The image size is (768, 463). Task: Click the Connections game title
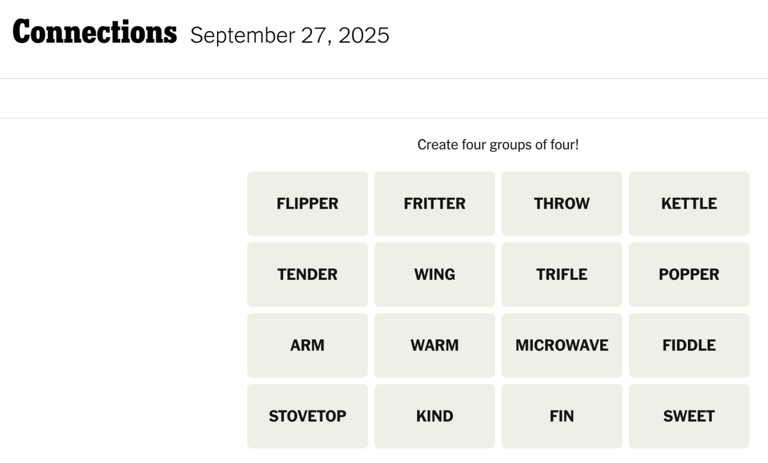(x=94, y=33)
